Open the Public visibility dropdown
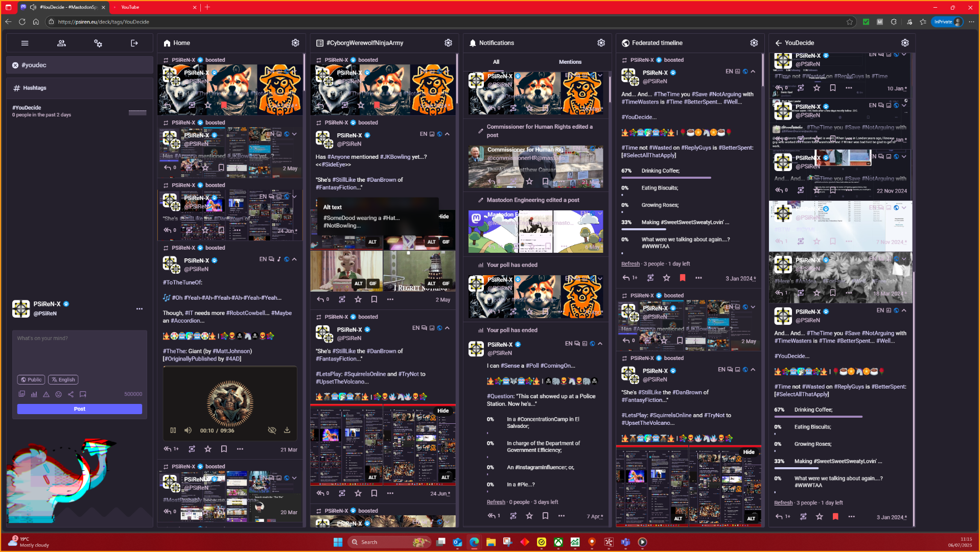 pos(31,380)
